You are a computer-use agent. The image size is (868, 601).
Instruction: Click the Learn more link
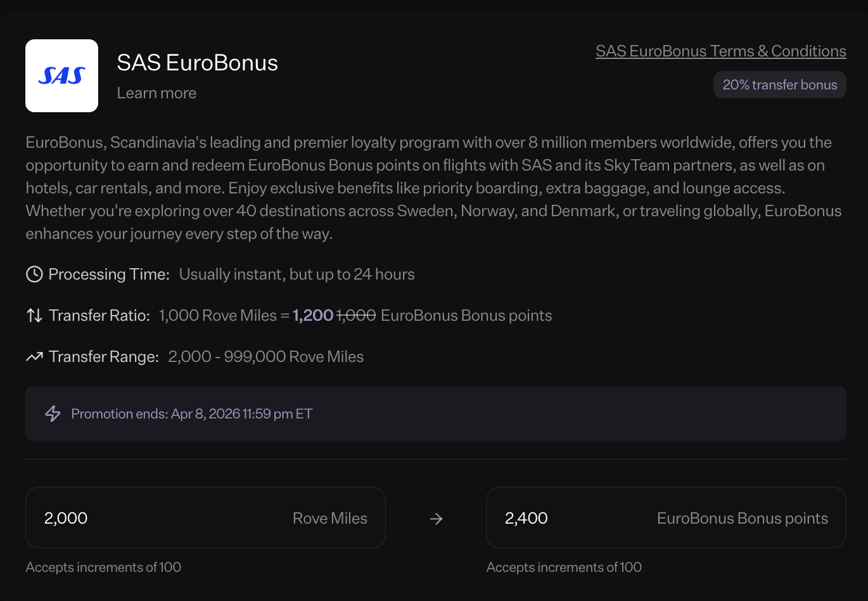click(156, 93)
